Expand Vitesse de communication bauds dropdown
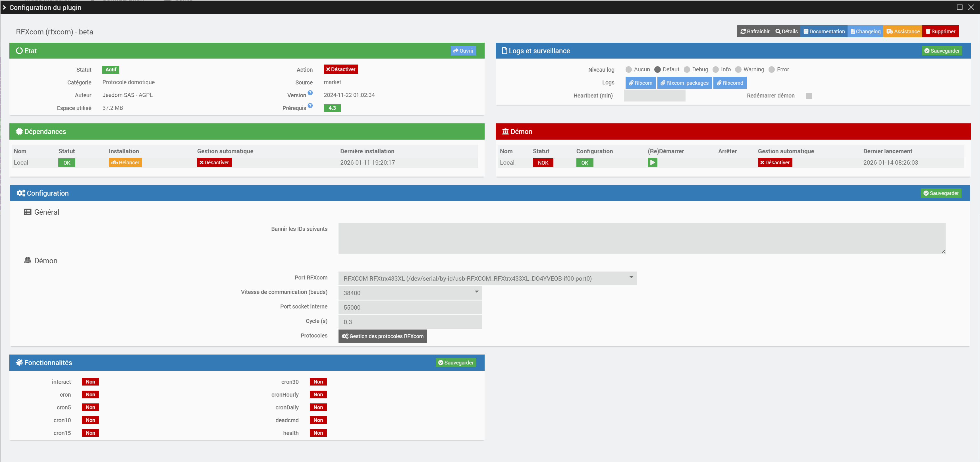 (x=410, y=293)
